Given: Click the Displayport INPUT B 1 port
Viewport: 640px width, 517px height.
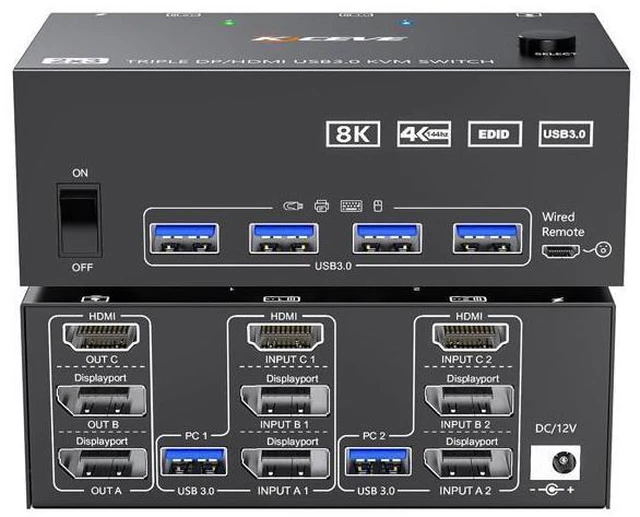Looking at the screenshot, I should click(285, 401).
